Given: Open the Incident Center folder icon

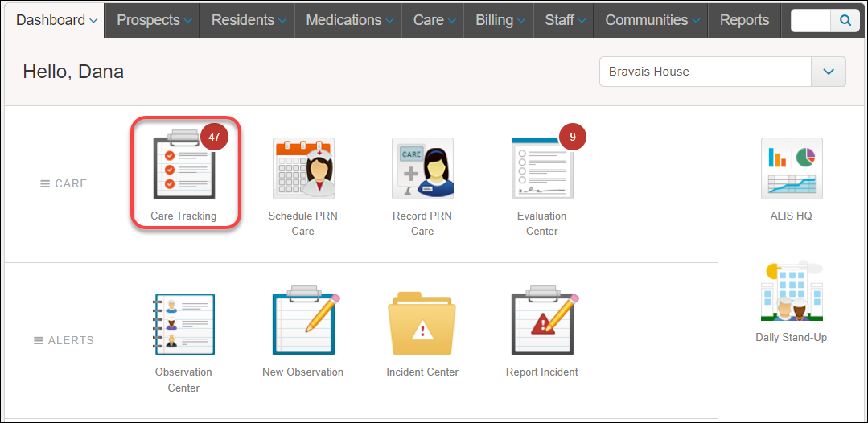Looking at the screenshot, I should point(422,324).
